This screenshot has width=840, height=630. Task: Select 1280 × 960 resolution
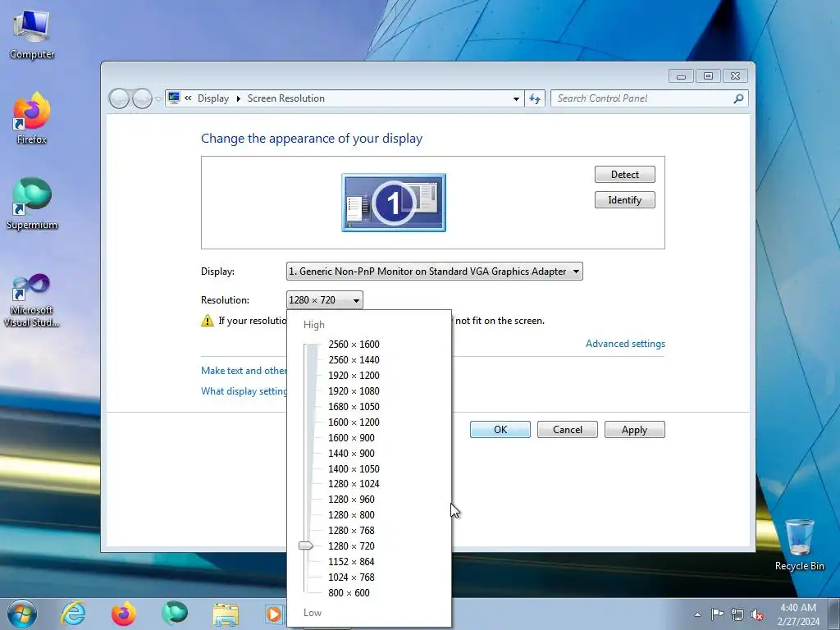351,500
